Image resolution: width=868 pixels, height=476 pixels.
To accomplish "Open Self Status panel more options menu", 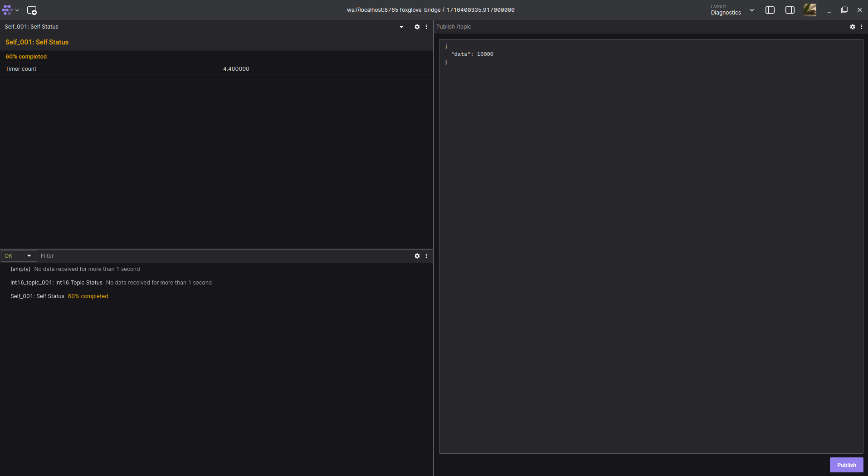I will point(426,27).
